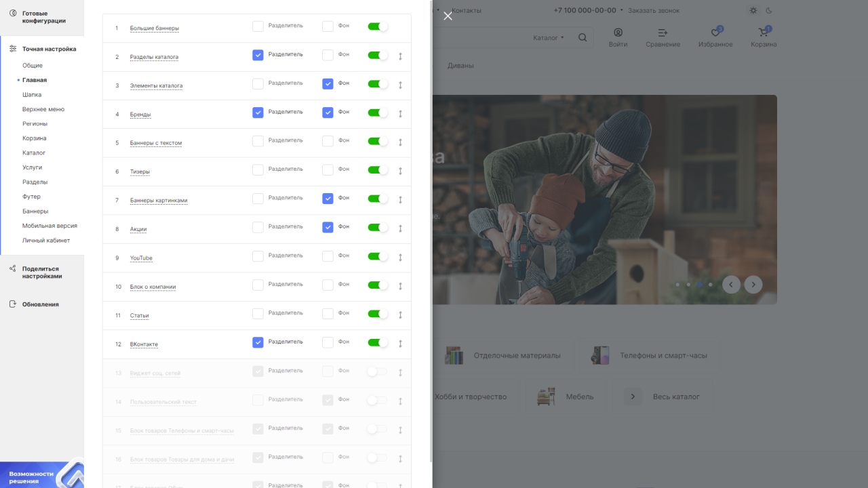This screenshot has width=868, height=488.
Task: Click the previous slide arrow on the banner
Action: pos(731,284)
